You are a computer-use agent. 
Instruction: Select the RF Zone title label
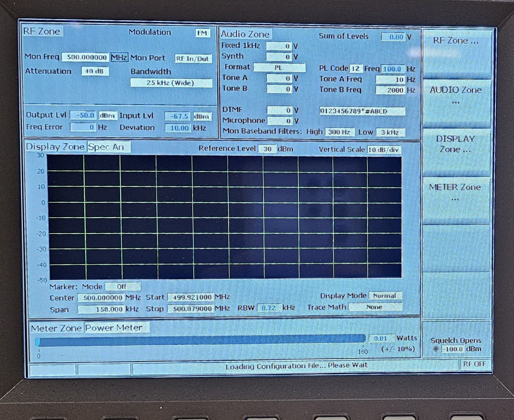(x=42, y=31)
